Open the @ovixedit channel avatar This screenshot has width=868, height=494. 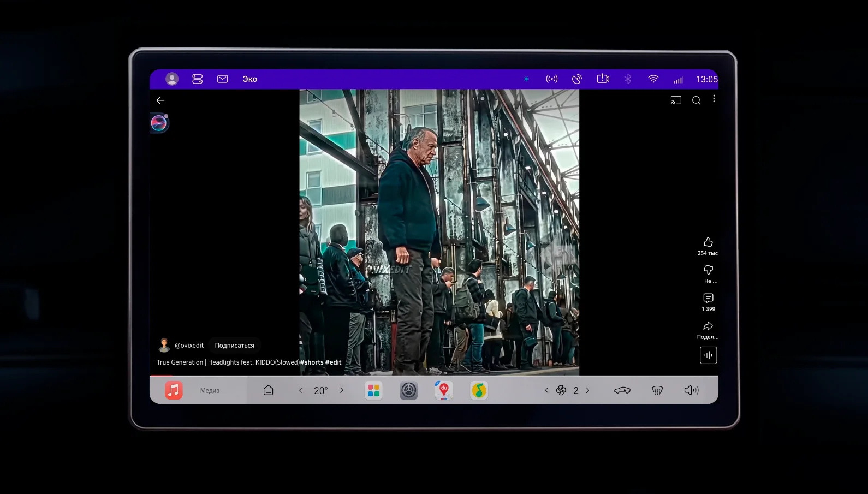click(164, 345)
